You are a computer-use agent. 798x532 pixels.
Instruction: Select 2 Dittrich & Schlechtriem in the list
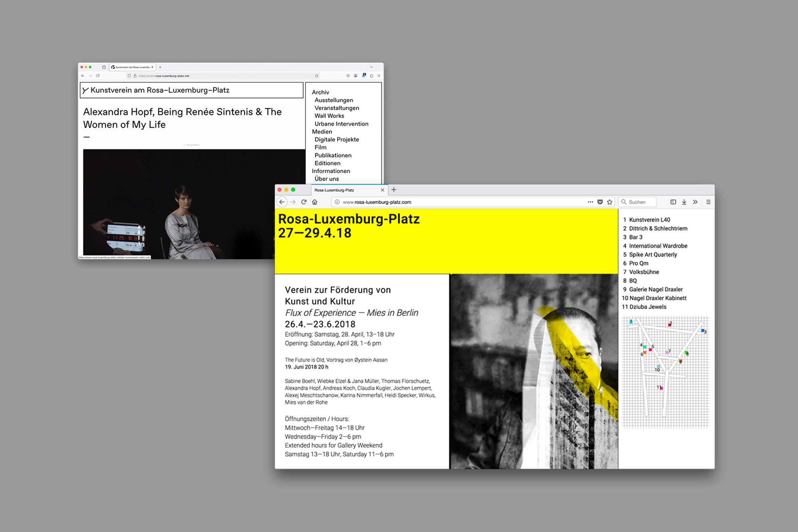pos(655,229)
